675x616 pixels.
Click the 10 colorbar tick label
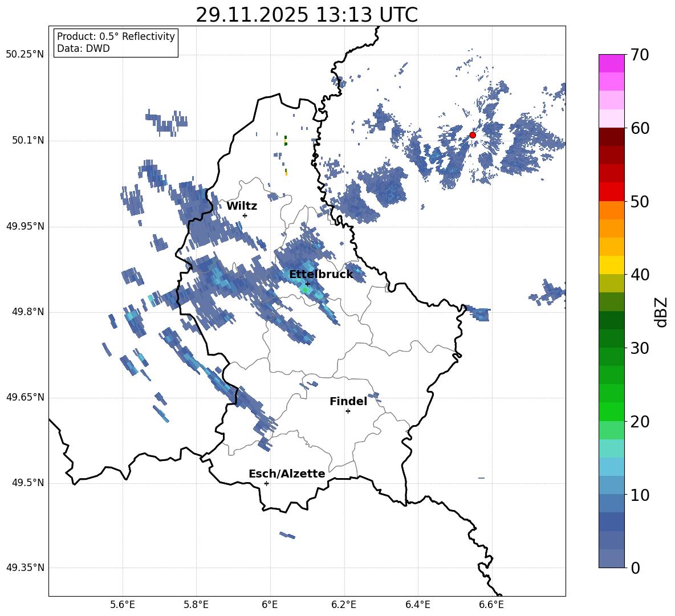click(640, 495)
